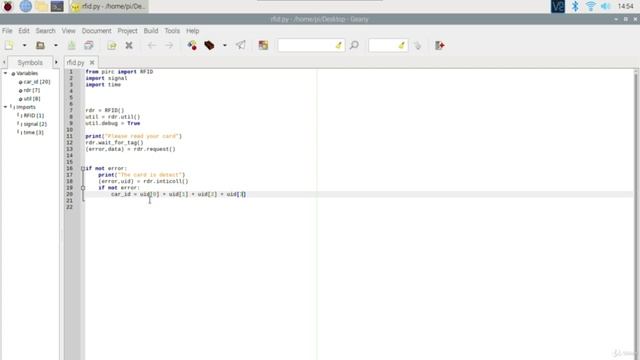Launch web browser from taskbar globe
The image size is (640, 360).
click(x=25, y=6)
